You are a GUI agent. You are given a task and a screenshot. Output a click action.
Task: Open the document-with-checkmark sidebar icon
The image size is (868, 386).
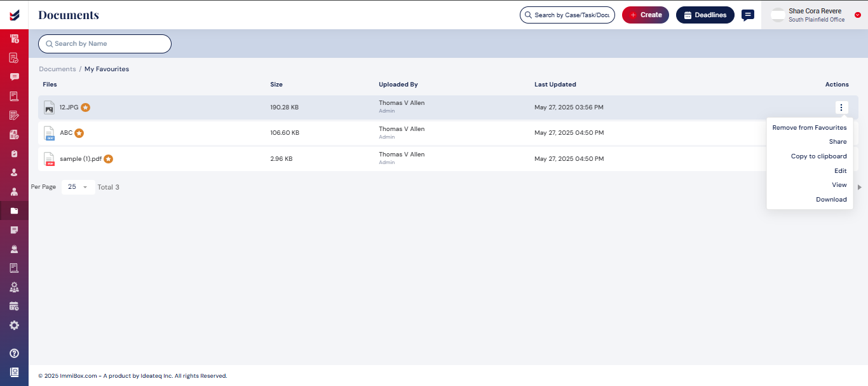[x=14, y=58]
